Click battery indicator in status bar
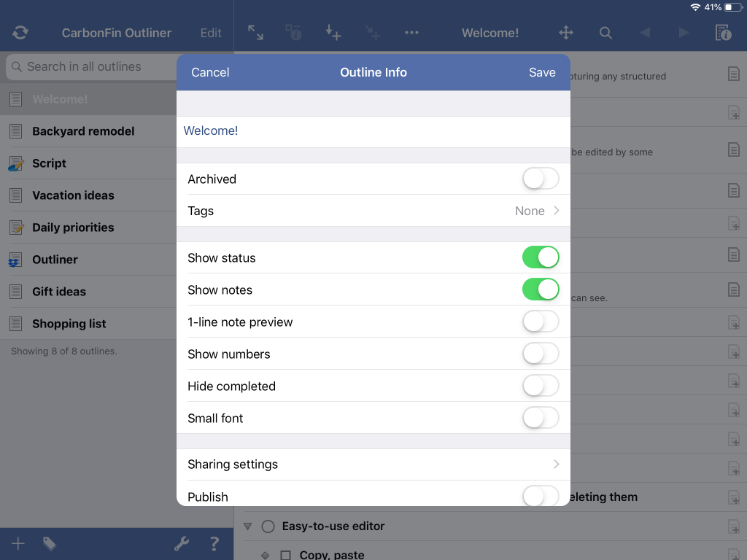This screenshot has height=560, width=747. point(732,7)
